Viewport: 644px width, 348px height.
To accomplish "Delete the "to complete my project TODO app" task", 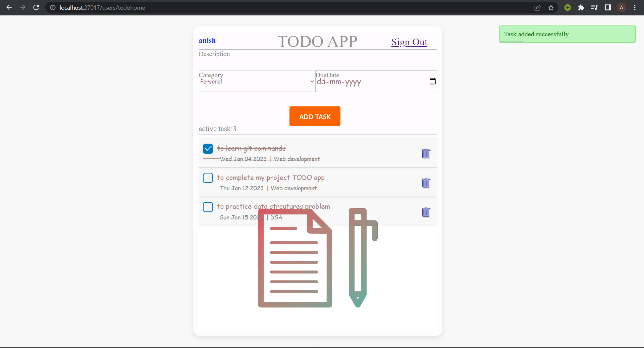I will pos(425,183).
